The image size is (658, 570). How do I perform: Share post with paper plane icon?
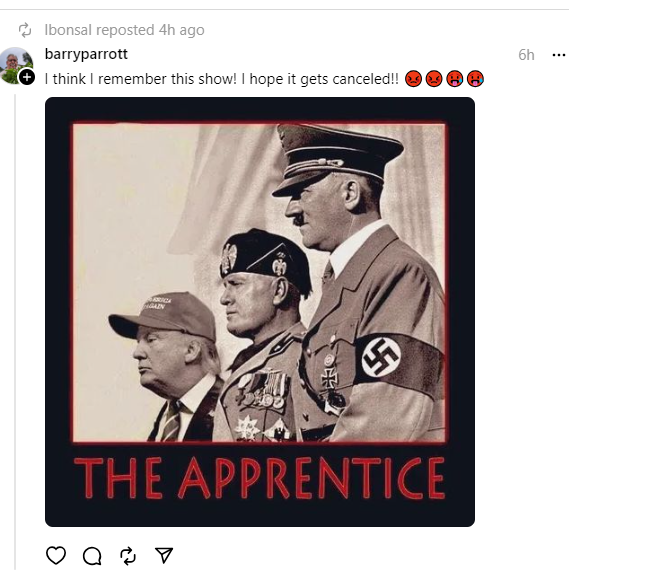pyautogui.click(x=164, y=555)
